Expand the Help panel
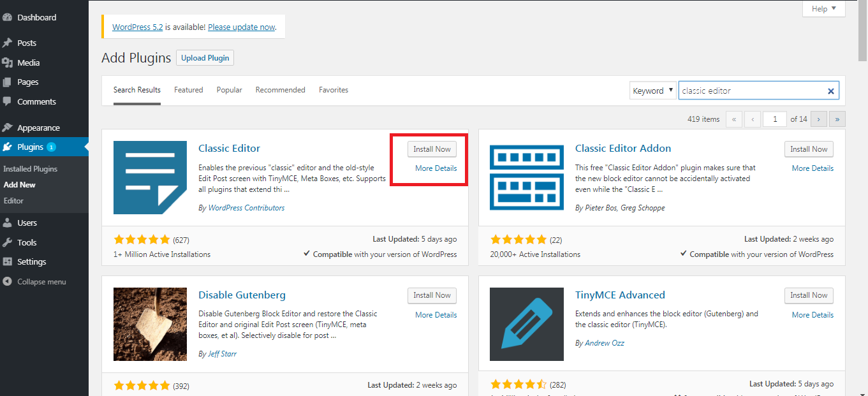Image resolution: width=868 pixels, height=396 pixels. coord(823,9)
